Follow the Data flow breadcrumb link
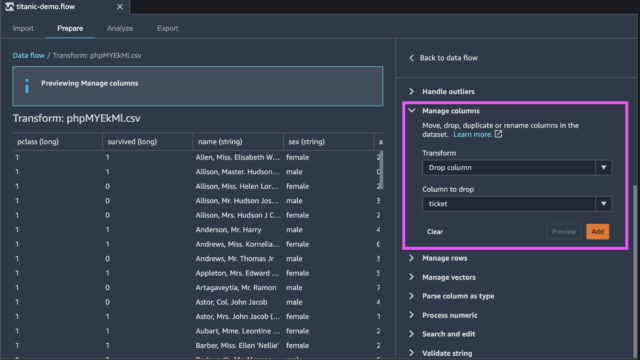 (28, 56)
